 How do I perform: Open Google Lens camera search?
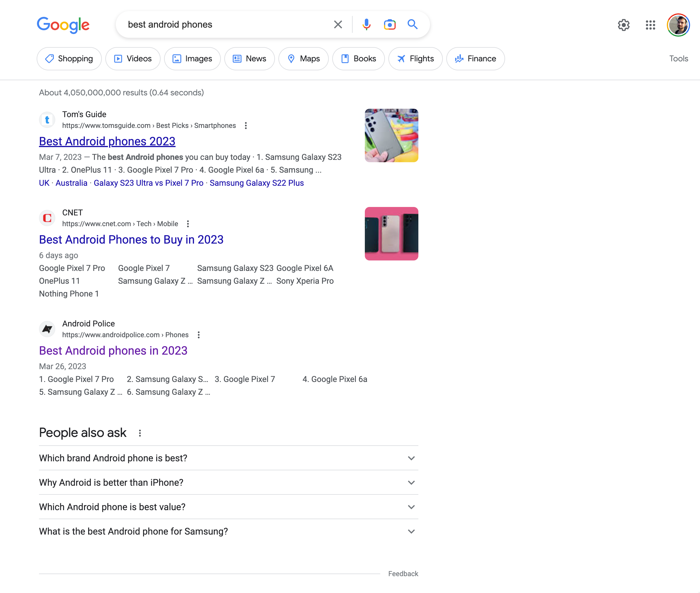389,24
